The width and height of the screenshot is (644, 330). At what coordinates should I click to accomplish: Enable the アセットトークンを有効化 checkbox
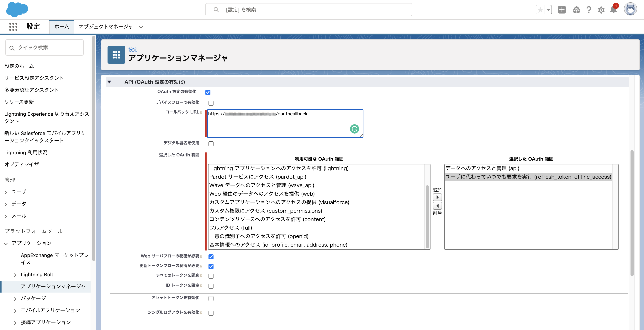point(211,299)
